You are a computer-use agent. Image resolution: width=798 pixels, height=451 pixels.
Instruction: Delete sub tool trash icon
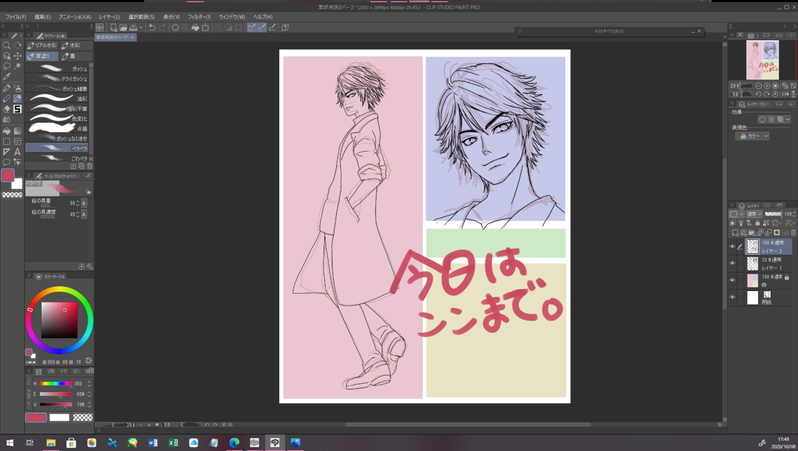tap(90, 166)
